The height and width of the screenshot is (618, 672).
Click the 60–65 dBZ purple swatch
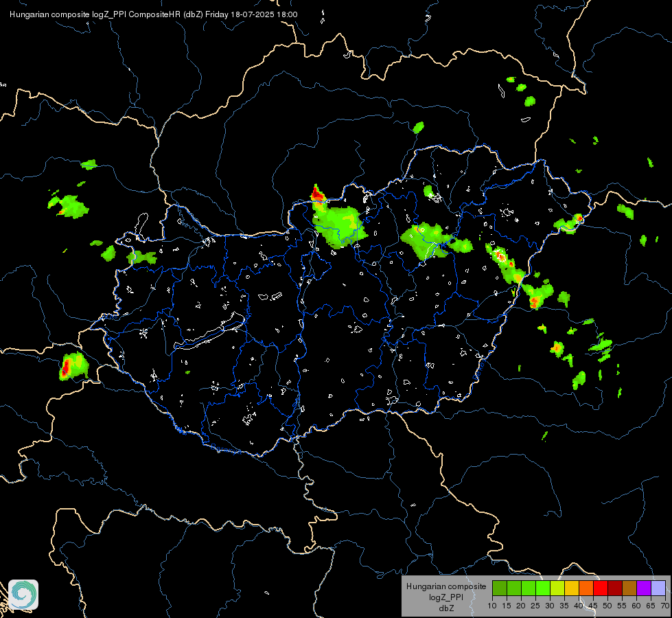tap(644, 588)
